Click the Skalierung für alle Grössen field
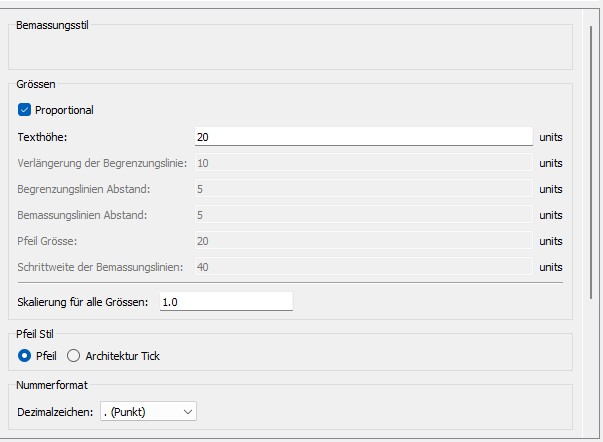The image size is (603, 442). click(226, 301)
